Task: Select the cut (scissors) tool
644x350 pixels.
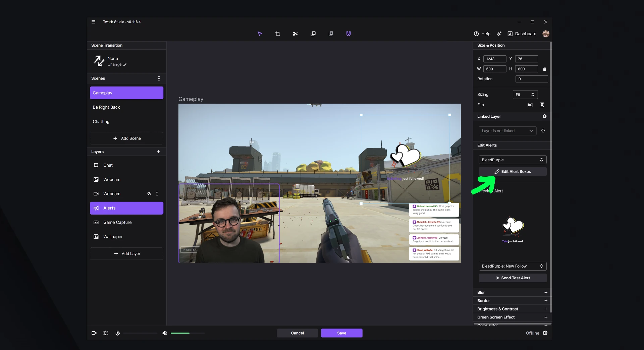Action: [x=295, y=34]
